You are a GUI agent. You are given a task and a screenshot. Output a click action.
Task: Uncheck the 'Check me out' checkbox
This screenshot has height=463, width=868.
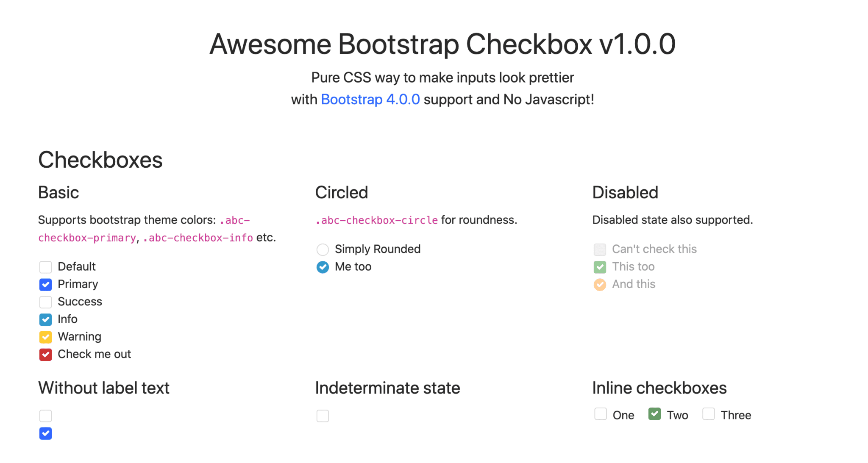45,354
